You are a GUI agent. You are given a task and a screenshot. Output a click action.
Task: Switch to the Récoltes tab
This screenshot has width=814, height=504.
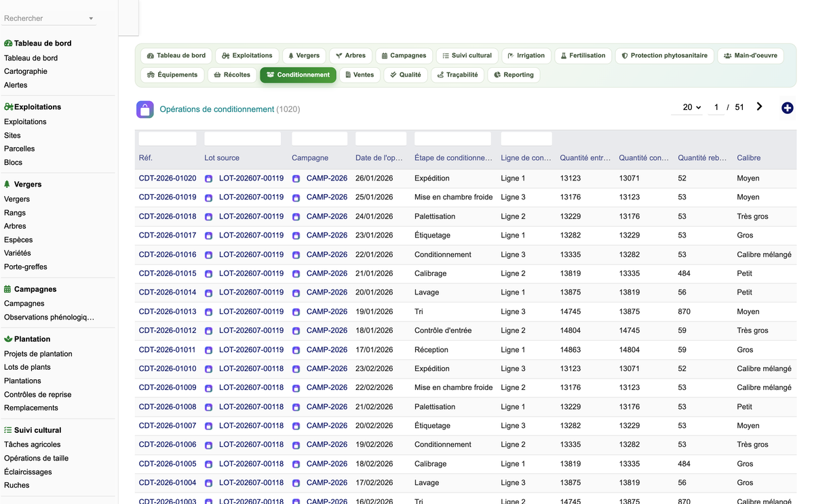pos(232,75)
